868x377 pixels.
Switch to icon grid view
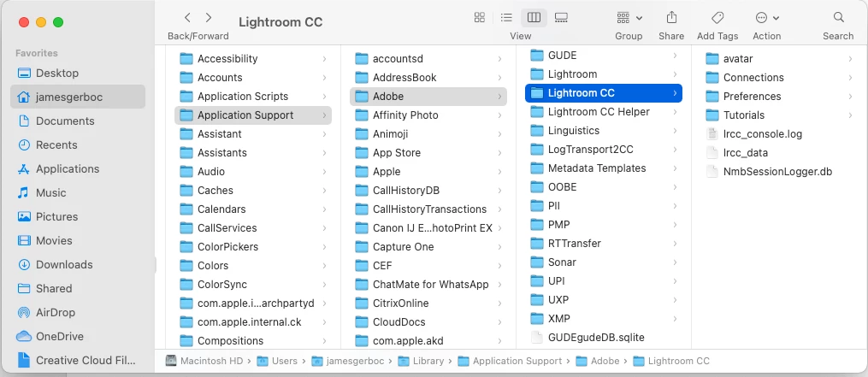click(480, 17)
